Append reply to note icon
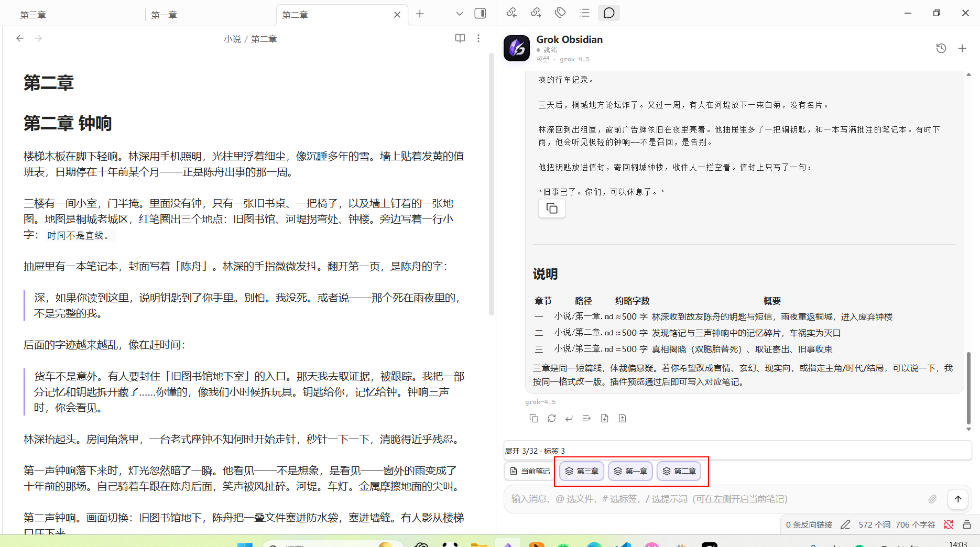The height and width of the screenshot is (547, 980). [x=586, y=418]
